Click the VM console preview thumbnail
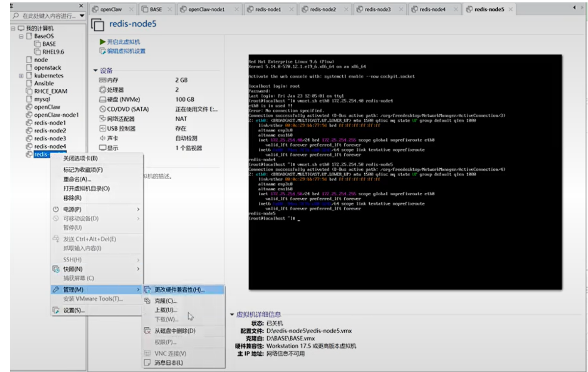Viewport: 588px width, 372px height. (x=405, y=172)
